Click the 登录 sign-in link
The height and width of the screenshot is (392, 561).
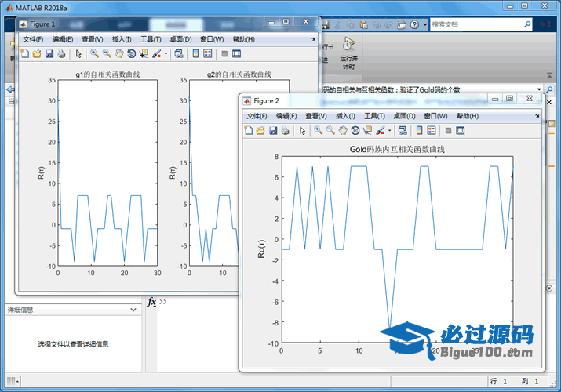click(x=546, y=24)
